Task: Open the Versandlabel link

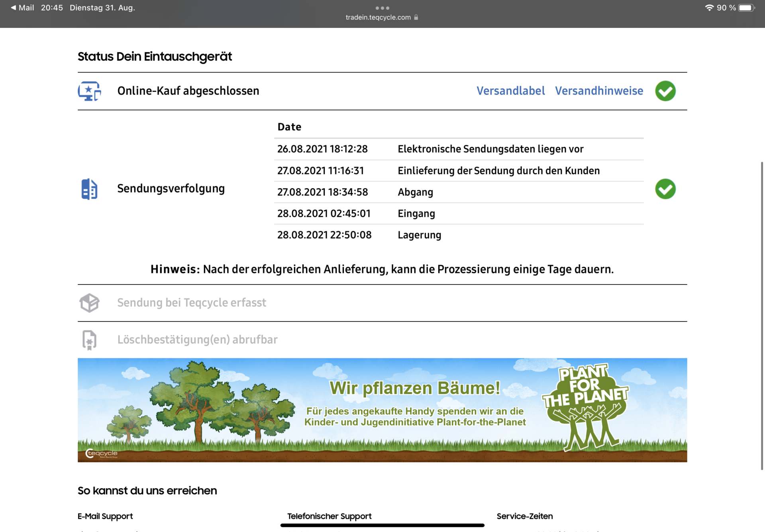Action: 511,91
